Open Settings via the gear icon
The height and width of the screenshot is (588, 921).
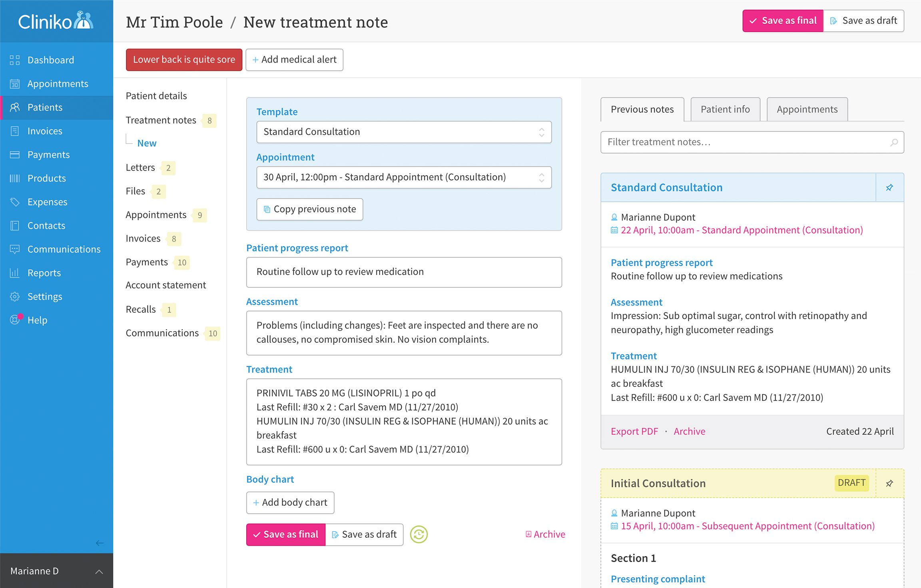point(15,296)
